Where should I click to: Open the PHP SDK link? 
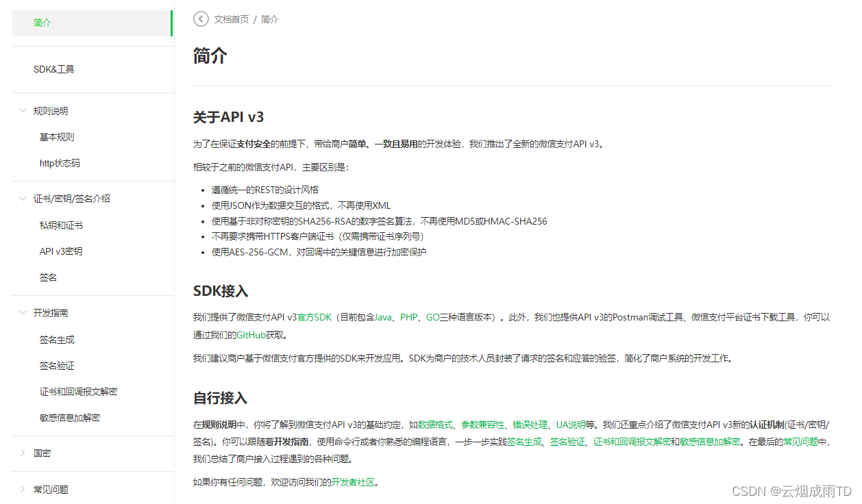pyautogui.click(x=409, y=317)
